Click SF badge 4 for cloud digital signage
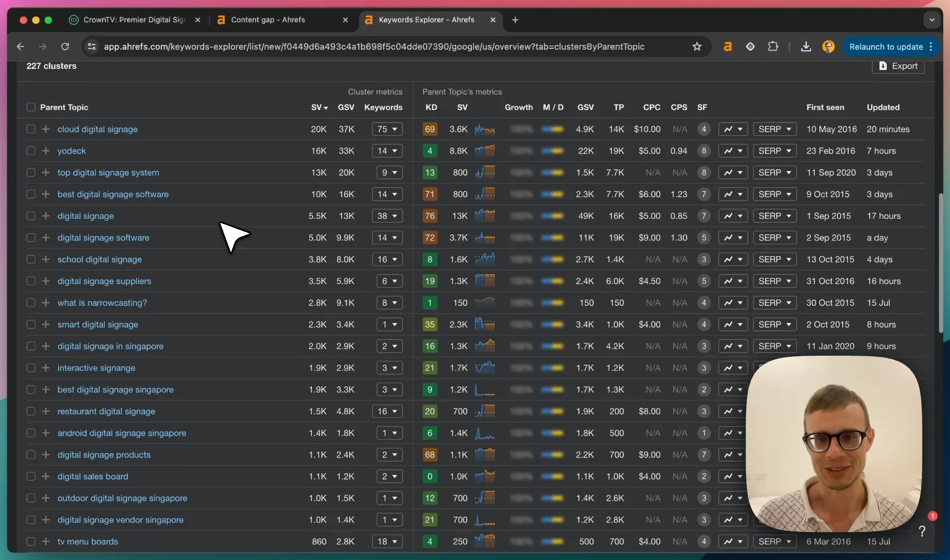 704,129
